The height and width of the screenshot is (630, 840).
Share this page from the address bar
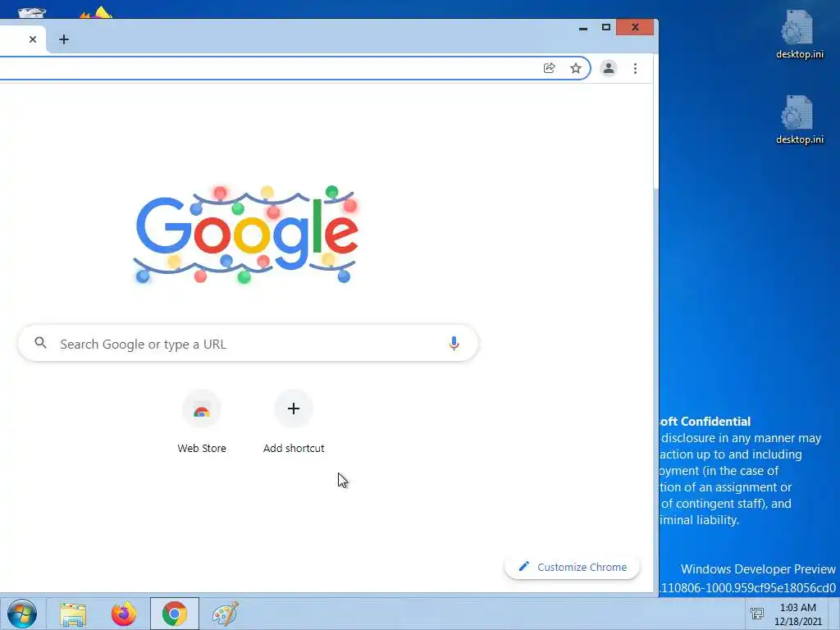[x=549, y=68]
